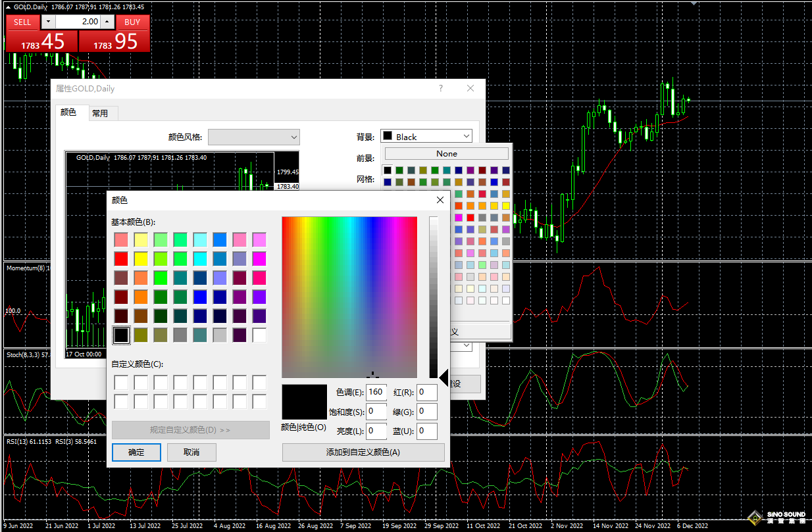Select the olive basic color swatch
This screenshot has height=532, width=812.
[x=141, y=335]
